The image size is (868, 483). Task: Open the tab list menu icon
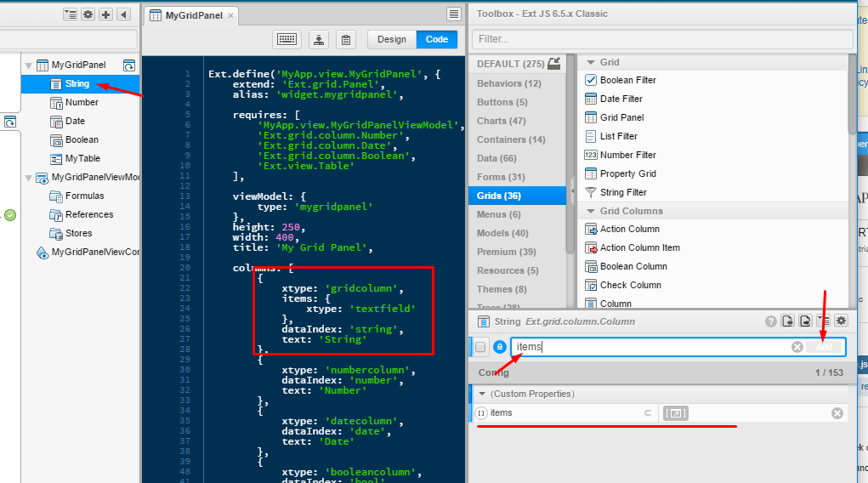(454, 14)
